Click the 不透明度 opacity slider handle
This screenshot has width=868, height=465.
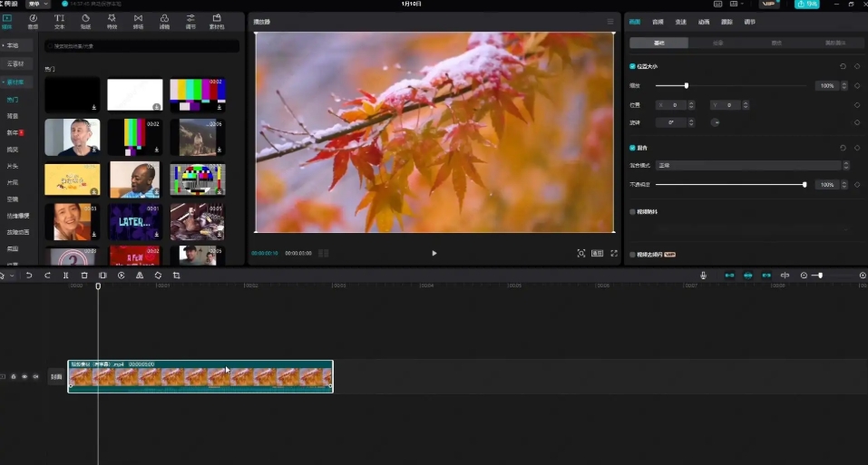coord(805,185)
